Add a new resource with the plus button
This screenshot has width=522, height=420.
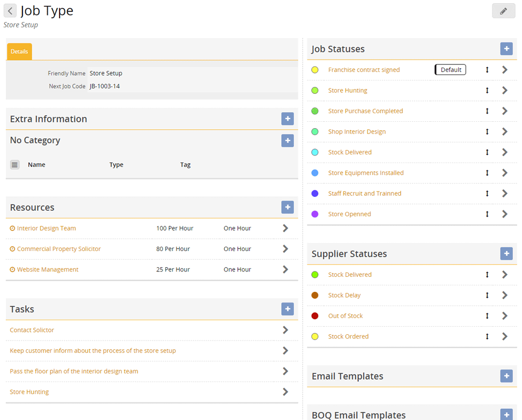point(288,207)
